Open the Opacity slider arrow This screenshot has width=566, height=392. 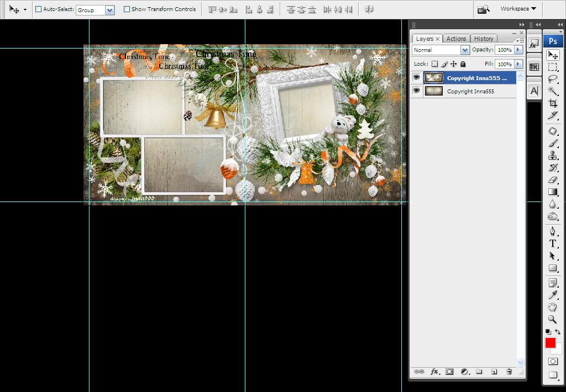tap(518, 50)
